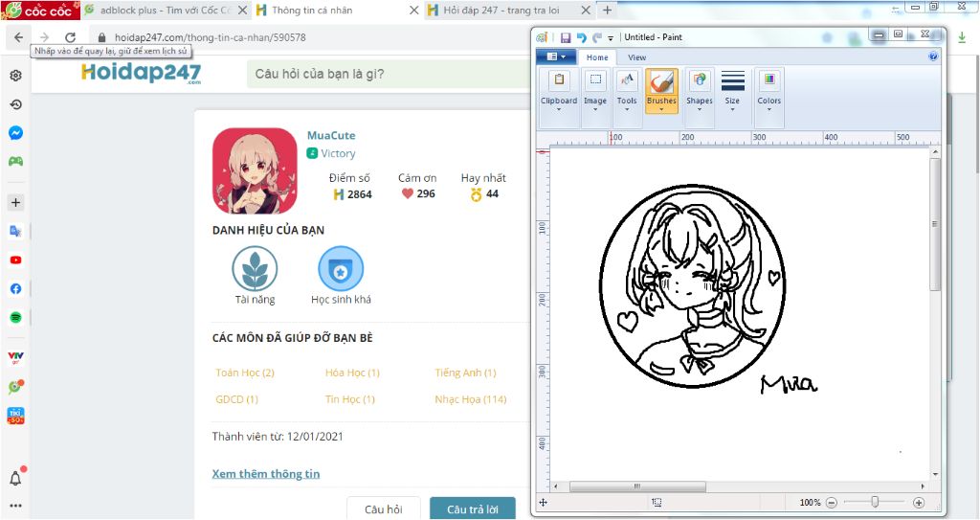Screen dimensions: 980x520
Task: Click the Undo arrow in Paint
Action: (581, 37)
